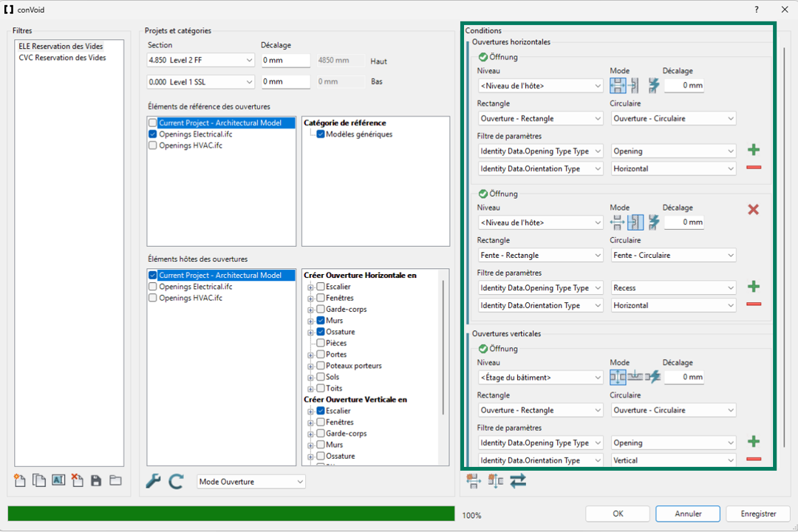Delete second Öffnung with red X
The height and width of the screenshot is (532, 798).
753,209
